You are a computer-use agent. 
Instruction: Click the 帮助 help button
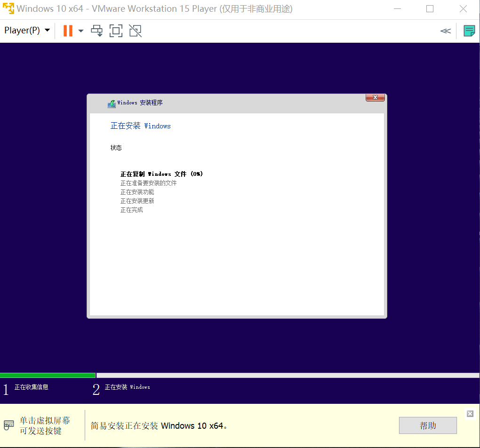[428, 425]
